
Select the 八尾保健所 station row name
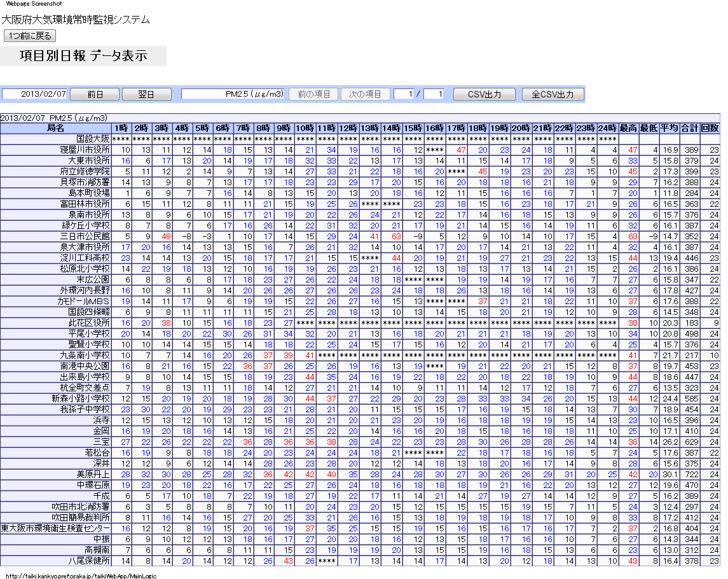(x=89, y=561)
